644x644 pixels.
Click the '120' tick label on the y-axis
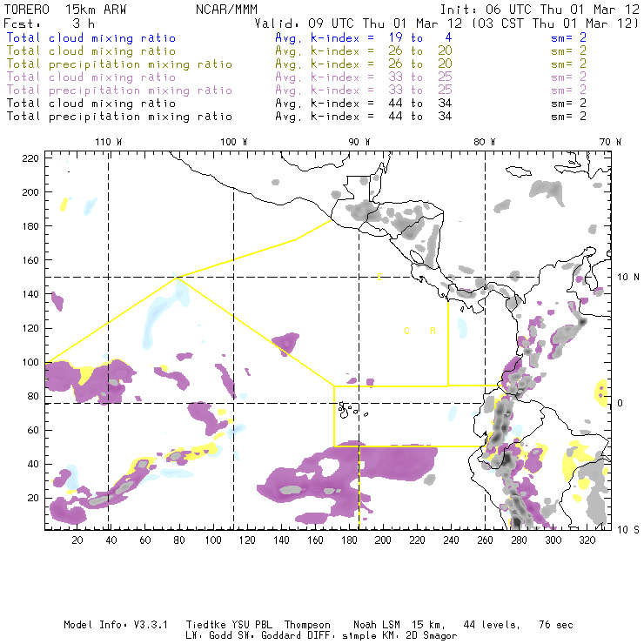tap(30, 328)
